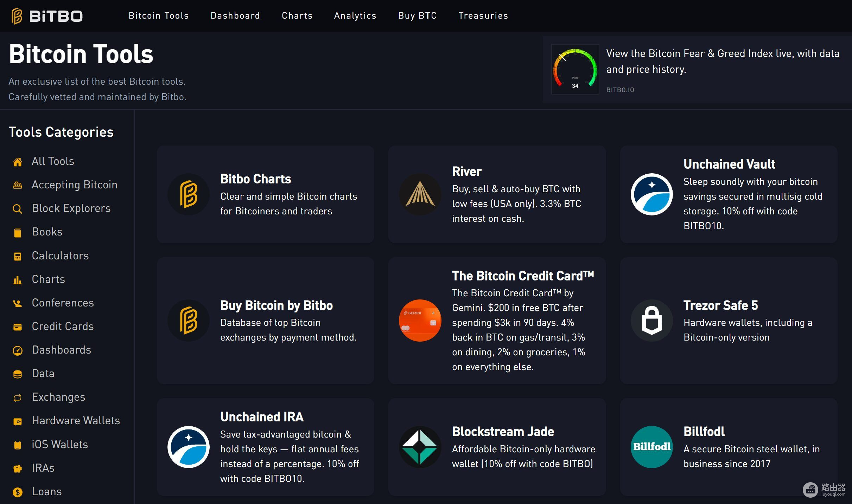This screenshot has width=852, height=504.
Task: Click the Bitbo logo icon in header
Action: coord(17,16)
